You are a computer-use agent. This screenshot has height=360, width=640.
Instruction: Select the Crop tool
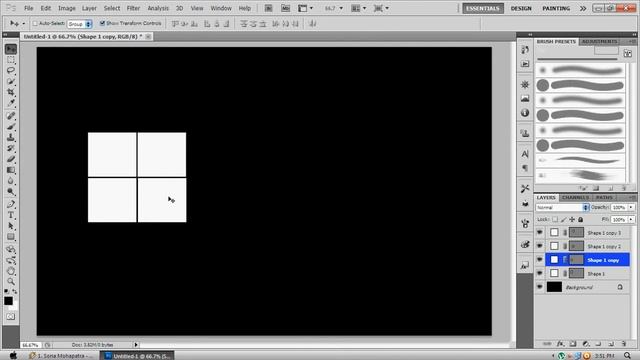pyautogui.click(x=11, y=92)
